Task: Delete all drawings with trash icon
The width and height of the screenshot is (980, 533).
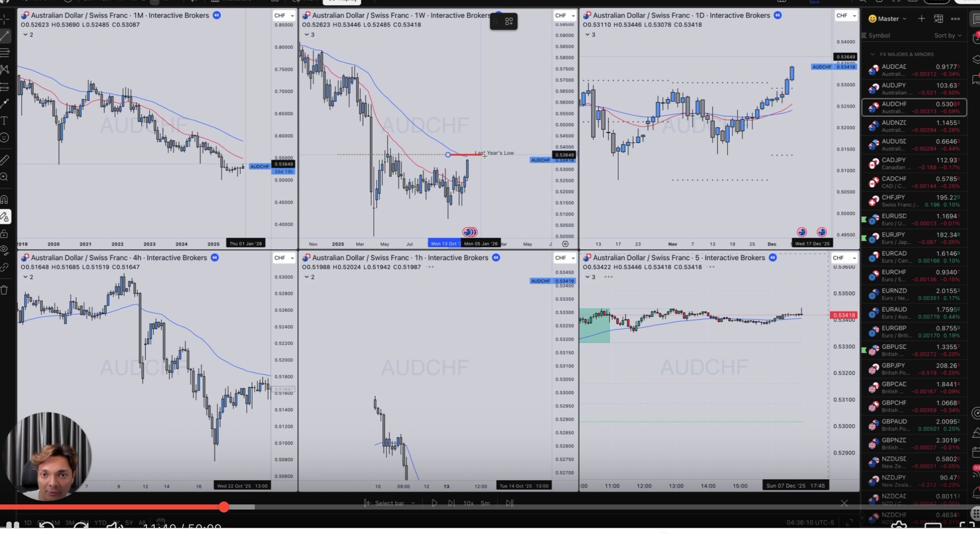Action: tap(5, 290)
